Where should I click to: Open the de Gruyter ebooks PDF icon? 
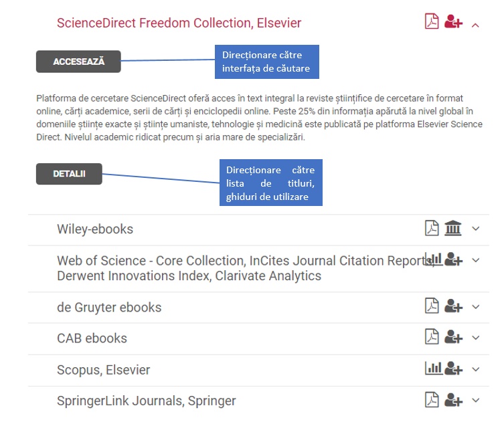pos(432,306)
